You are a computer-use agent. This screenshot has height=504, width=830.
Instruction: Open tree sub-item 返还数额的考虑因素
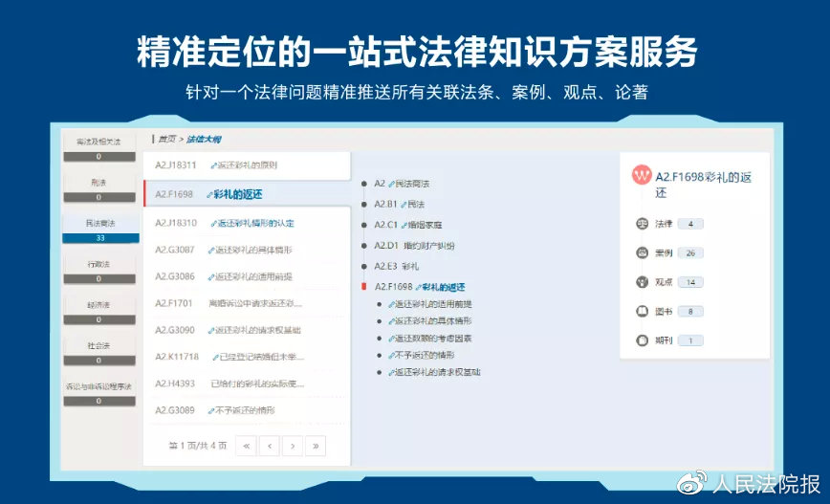(x=430, y=339)
